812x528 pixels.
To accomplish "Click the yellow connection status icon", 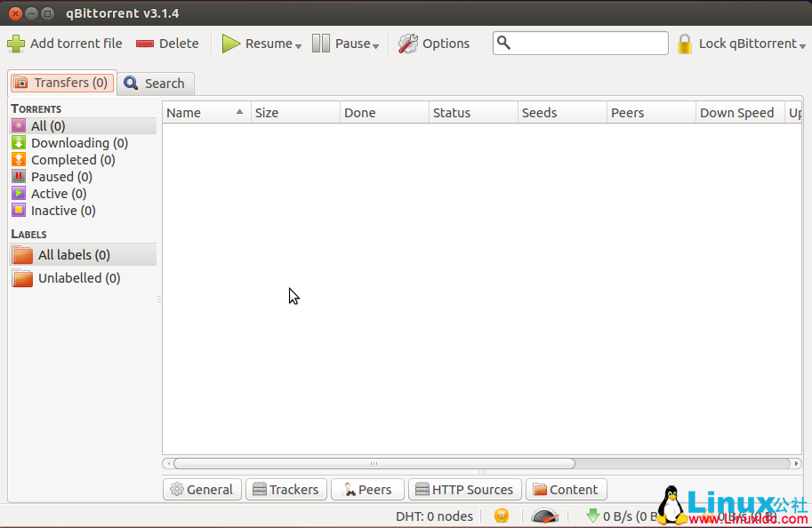I will [x=502, y=516].
